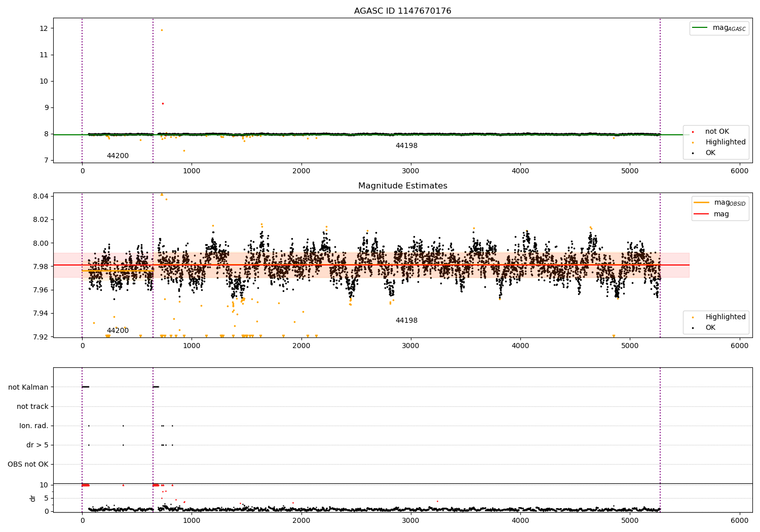This screenshot has width=760, height=532.
Task: Click x-axis tick 5000 under the bottom panel
Action: click(x=630, y=520)
